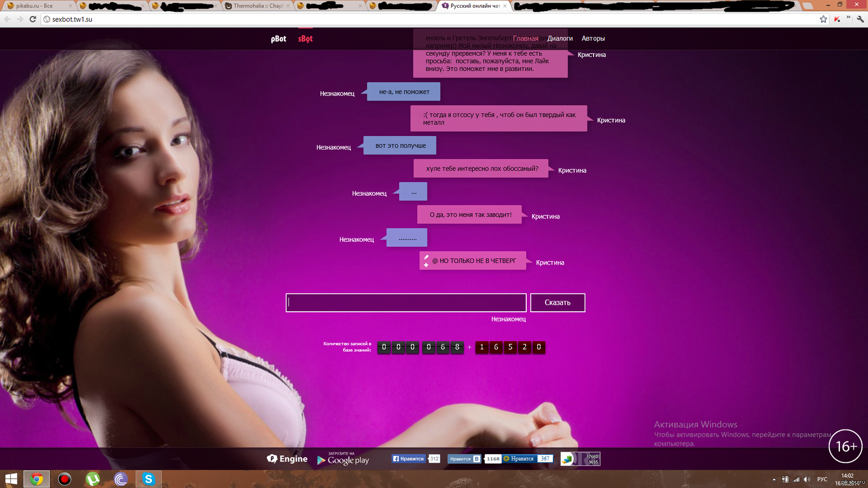Click the bookmark star in address bar
868x488 pixels.
[x=823, y=19]
